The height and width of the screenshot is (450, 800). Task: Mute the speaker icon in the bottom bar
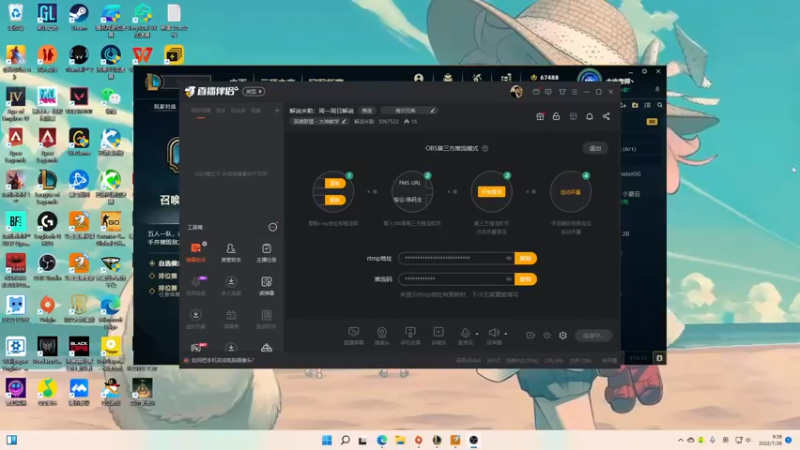point(493,333)
